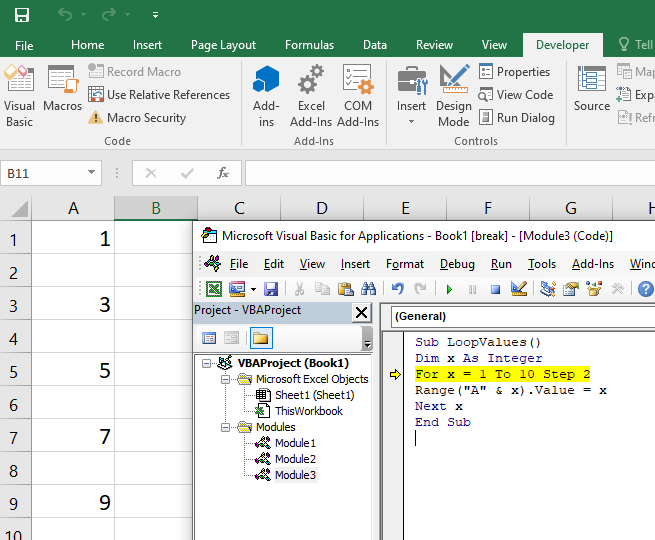Click the Run Sub play icon

coord(449,290)
